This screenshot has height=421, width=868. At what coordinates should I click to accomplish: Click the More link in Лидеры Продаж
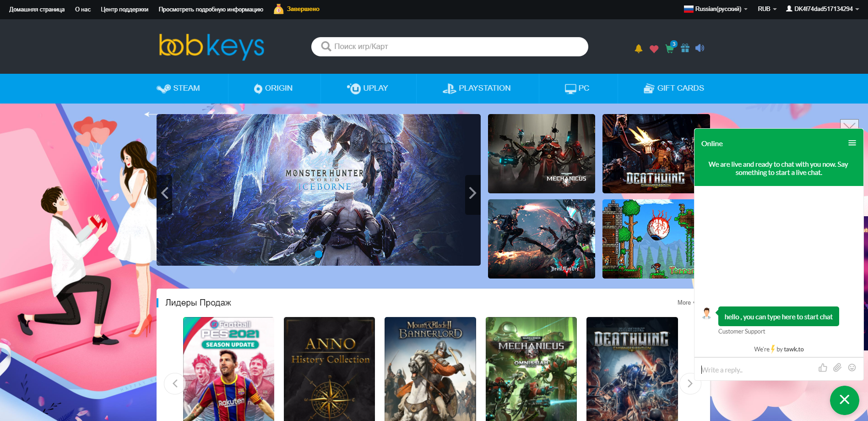point(684,302)
